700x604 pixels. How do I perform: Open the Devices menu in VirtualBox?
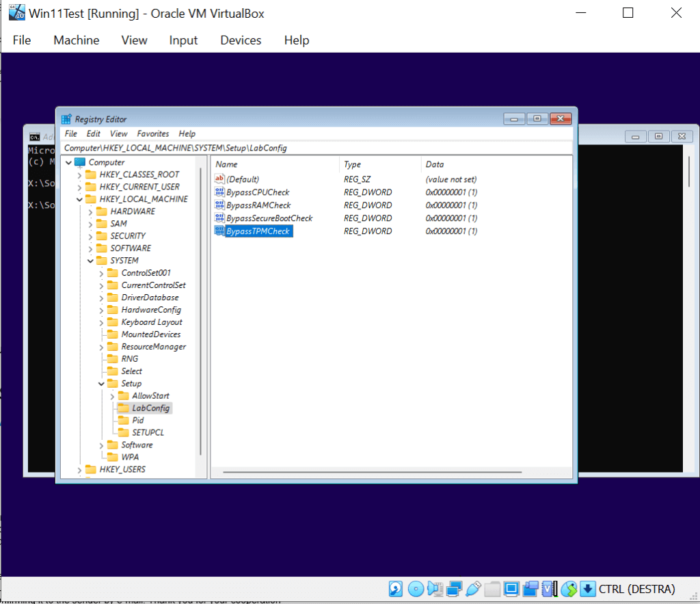(241, 40)
